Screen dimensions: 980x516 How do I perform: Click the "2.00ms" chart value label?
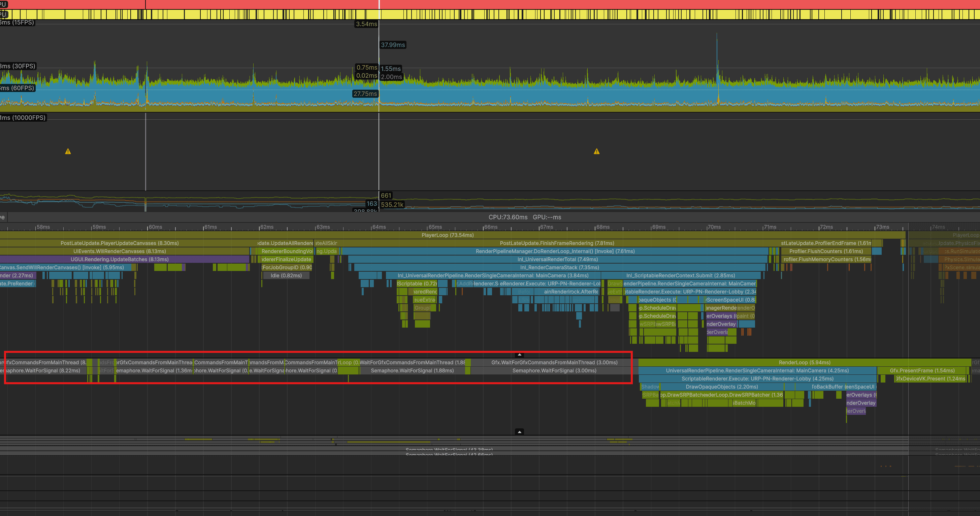pyautogui.click(x=391, y=77)
